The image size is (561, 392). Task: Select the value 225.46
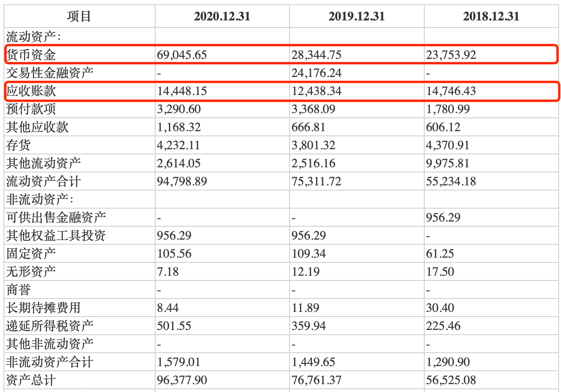443,326
